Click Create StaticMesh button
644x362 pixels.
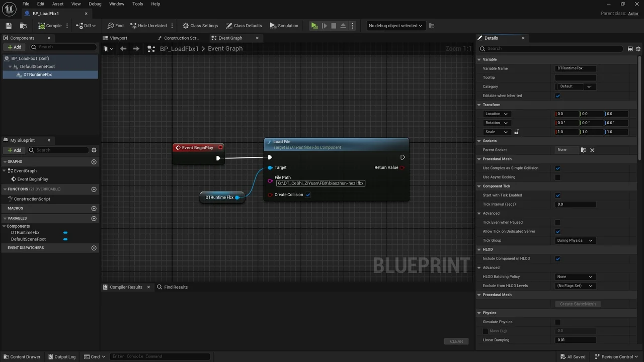click(578, 304)
